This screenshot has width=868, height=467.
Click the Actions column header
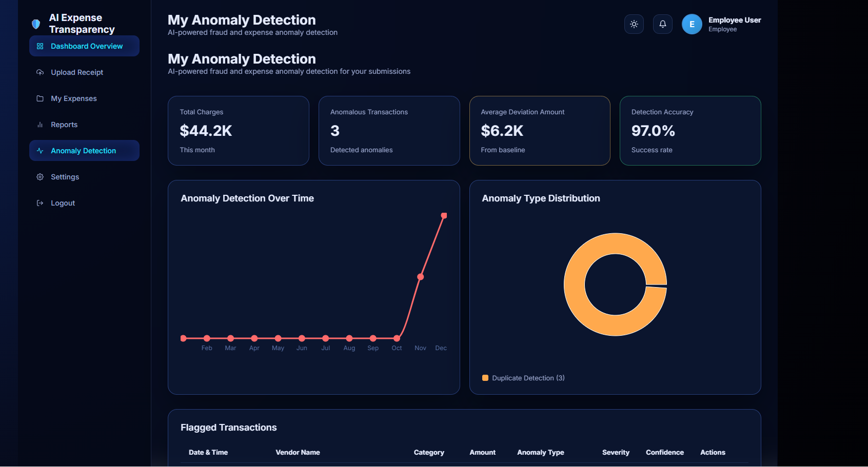coord(713,452)
